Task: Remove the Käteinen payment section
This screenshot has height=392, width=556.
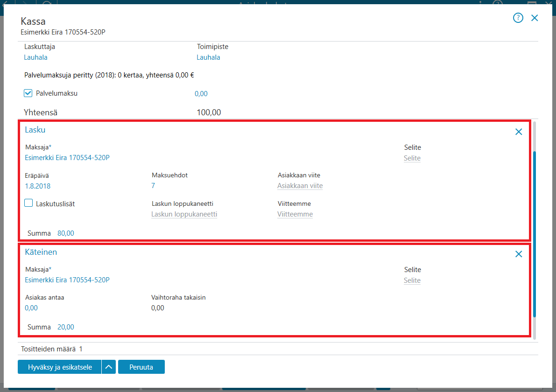Action: 518,254
